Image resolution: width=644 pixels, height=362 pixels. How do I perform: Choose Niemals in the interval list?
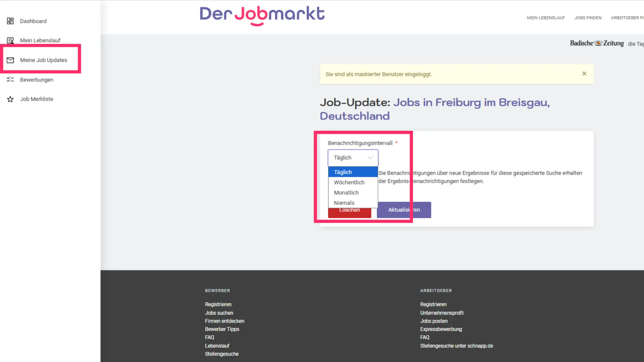[x=353, y=203]
